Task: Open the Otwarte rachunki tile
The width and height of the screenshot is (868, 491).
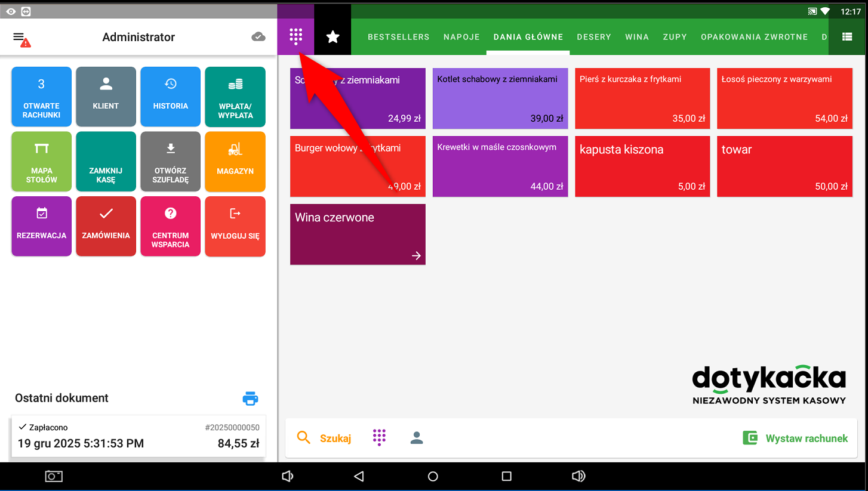Action: pyautogui.click(x=42, y=97)
